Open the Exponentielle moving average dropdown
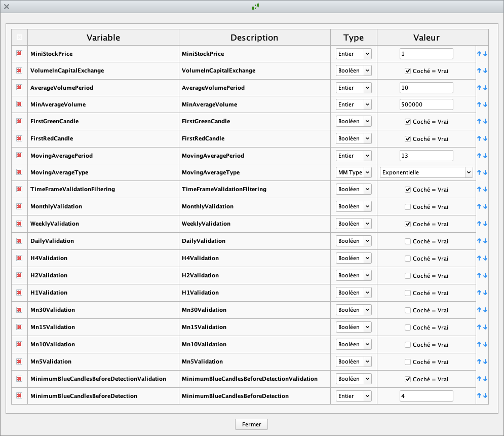This screenshot has height=436, width=504. [426, 172]
